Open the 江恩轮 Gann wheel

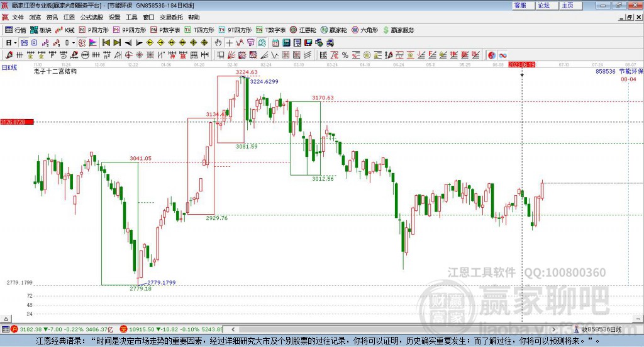tap(303, 30)
